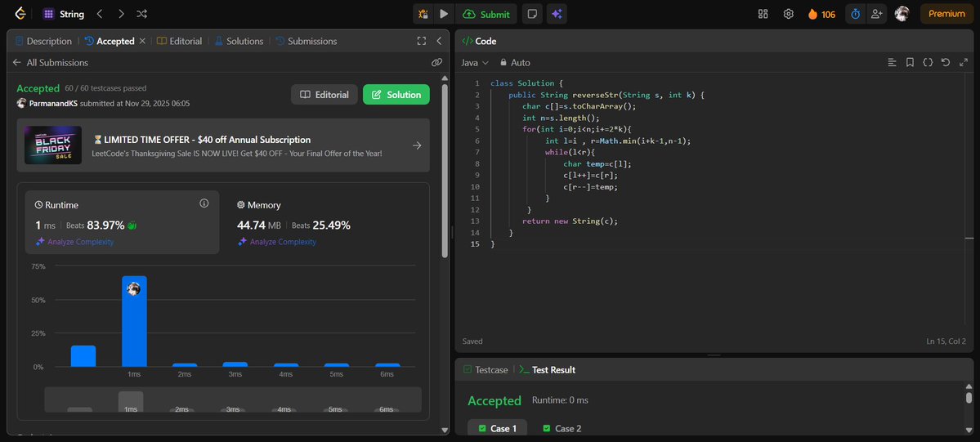Analyze Complexity under Runtime
The height and width of the screenshot is (442, 980).
pyautogui.click(x=75, y=242)
